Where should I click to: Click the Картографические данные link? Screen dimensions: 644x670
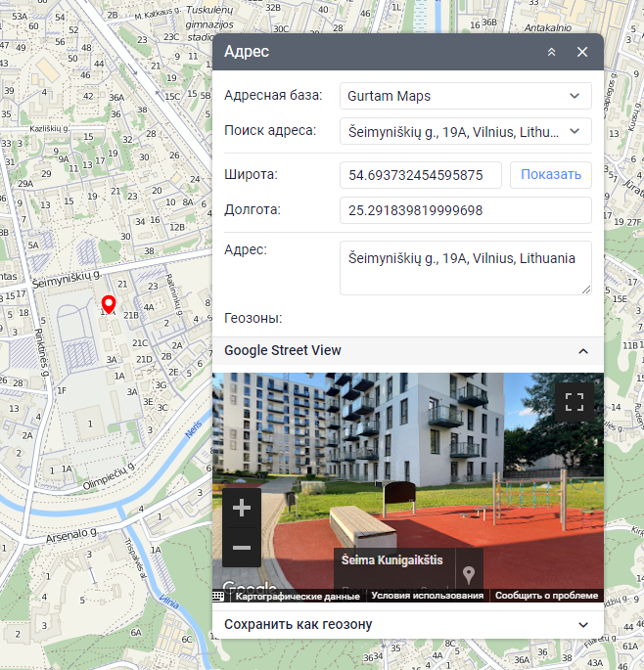click(x=298, y=596)
